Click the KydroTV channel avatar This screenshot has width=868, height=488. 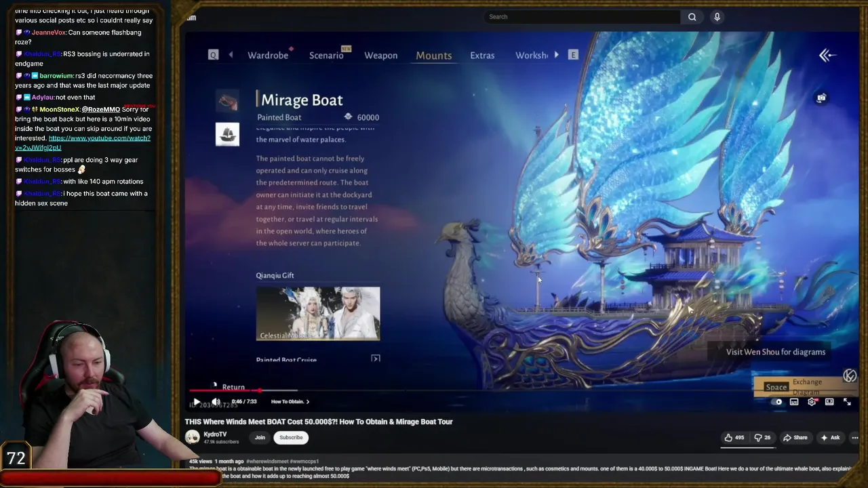(193, 437)
